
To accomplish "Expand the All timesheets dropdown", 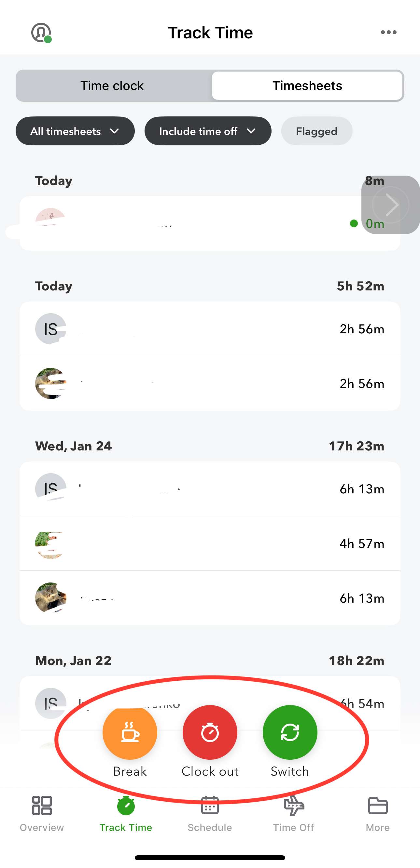I will click(75, 131).
